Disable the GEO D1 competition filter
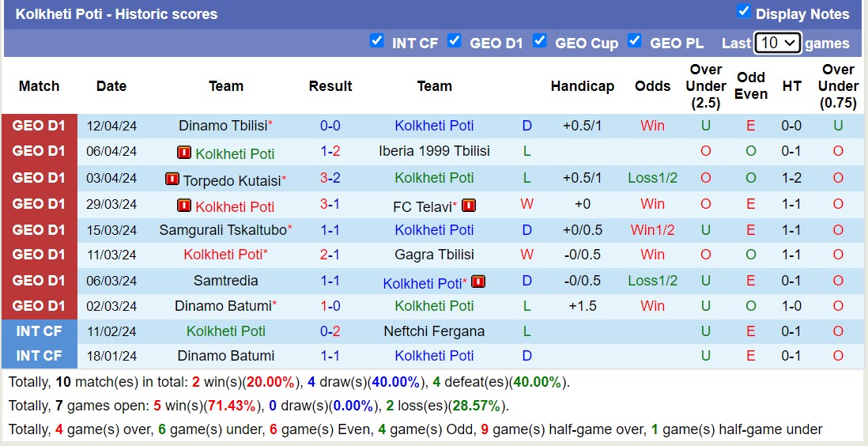The height and width of the screenshot is (446, 868). [455, 41]
